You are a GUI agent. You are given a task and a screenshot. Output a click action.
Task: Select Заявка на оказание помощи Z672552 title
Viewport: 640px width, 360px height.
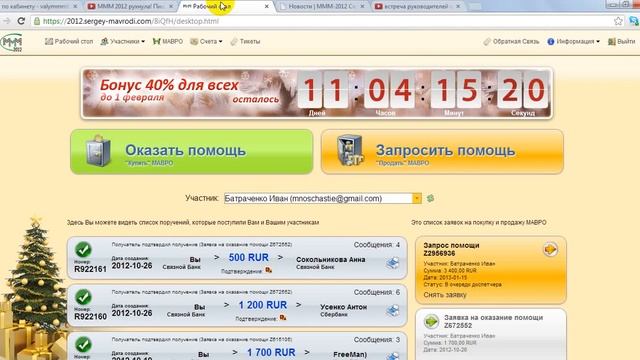[493, 322]
